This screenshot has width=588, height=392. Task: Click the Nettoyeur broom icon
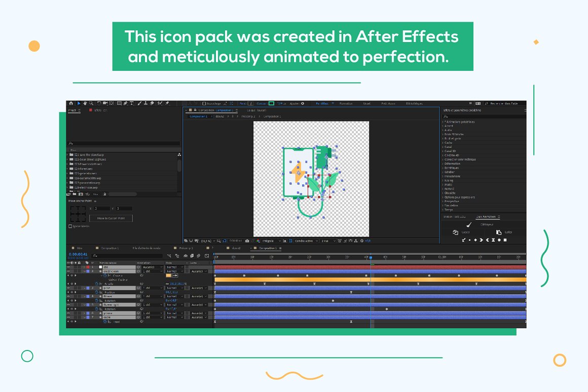tap(469, 224)
